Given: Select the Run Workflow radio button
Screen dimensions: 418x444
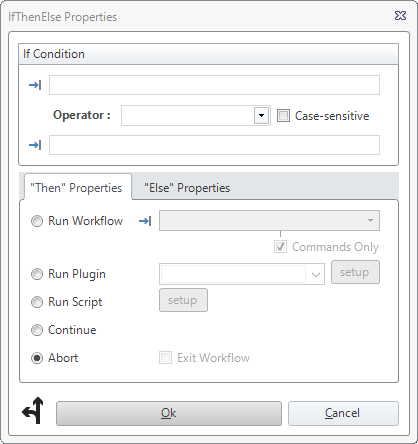Looking at the screenshot, I should [37, 221].
